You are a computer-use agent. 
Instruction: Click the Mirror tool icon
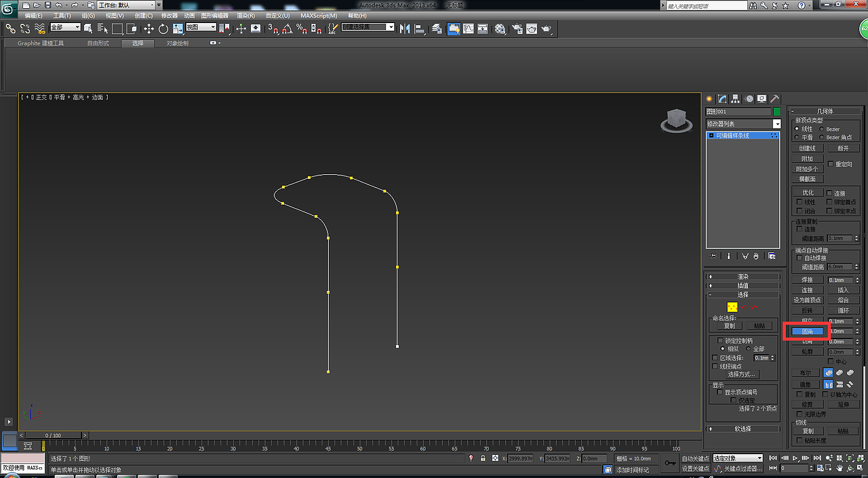pyautogui.click(x=405, y=28)
